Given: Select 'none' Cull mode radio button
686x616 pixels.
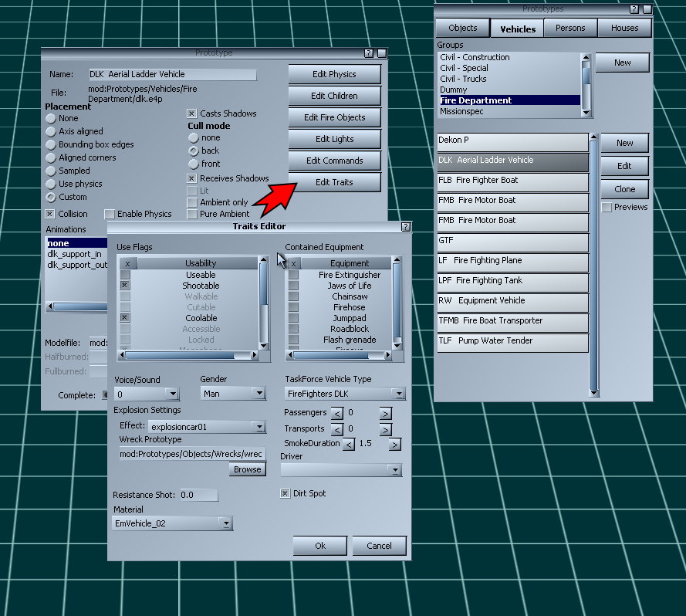Looking at the screenshot, I should pos(193,137).
